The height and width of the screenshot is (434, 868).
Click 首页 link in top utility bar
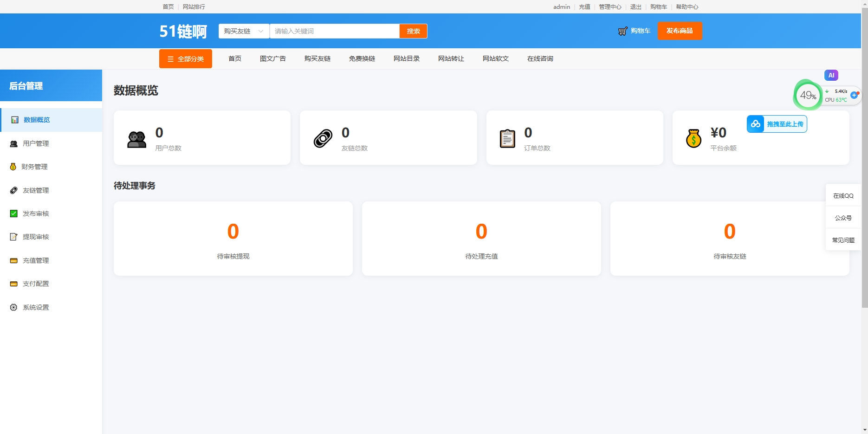(168, 6)
